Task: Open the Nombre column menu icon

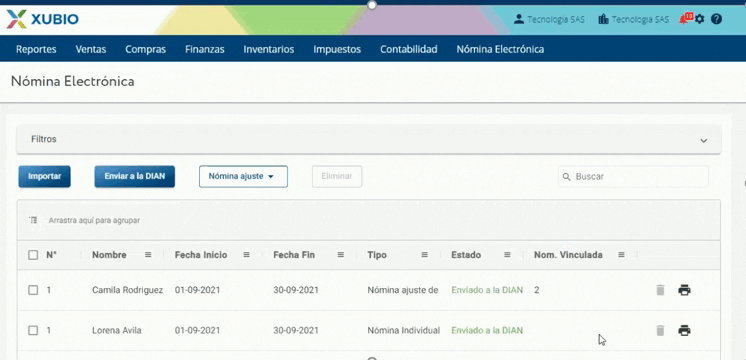Action: [148, 255]
